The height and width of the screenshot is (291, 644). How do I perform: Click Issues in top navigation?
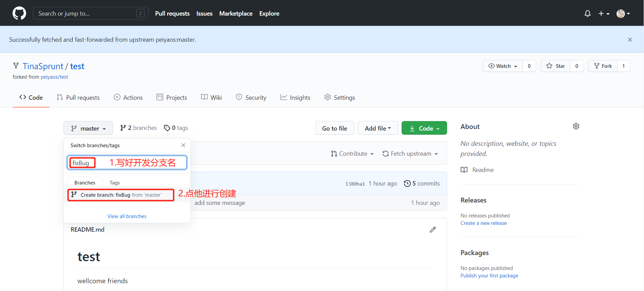204,14
